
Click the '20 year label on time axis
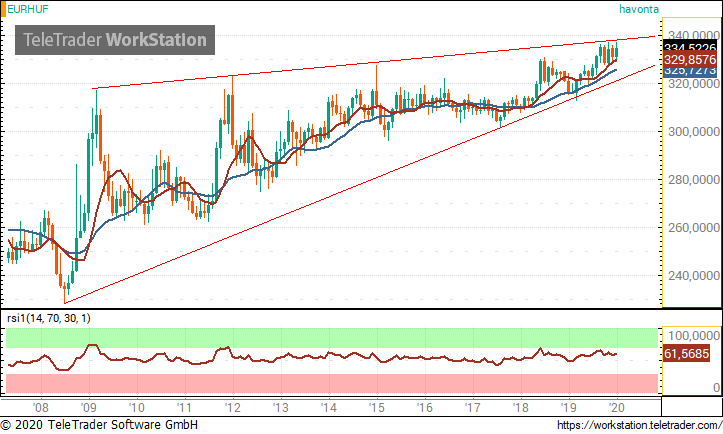pos(616,408)
